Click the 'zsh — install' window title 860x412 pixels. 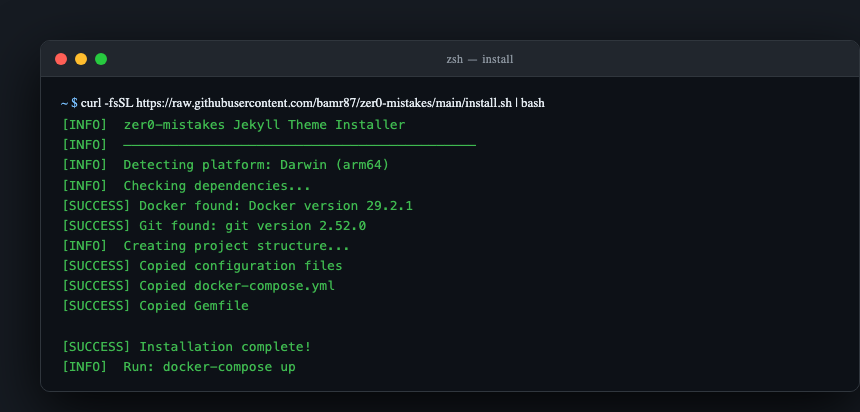(x=479, y=59)
